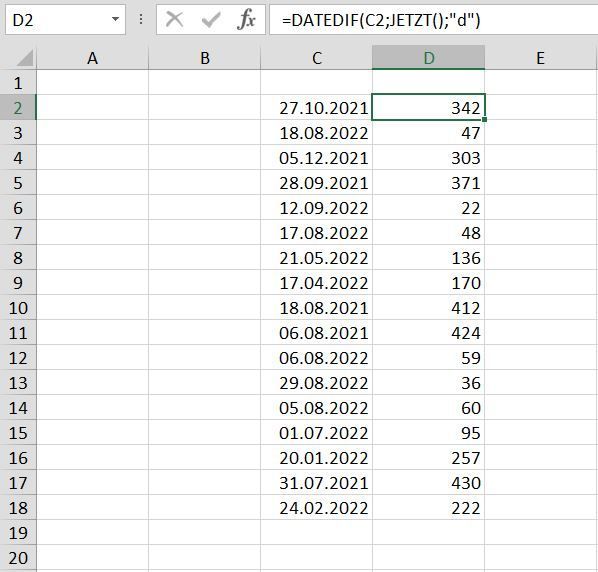
Task: Click cell with date 18.08.2022
Action: (317, 133)
